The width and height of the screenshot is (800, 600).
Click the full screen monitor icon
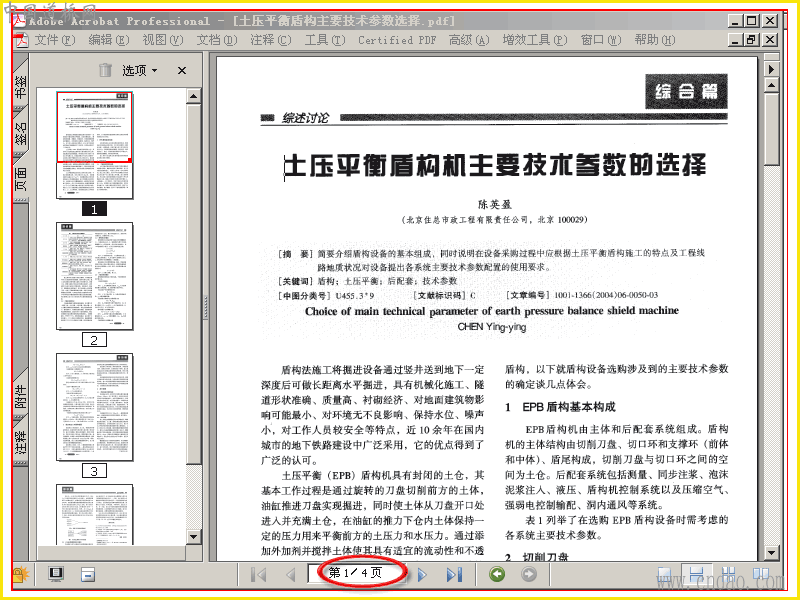[56, 574]
